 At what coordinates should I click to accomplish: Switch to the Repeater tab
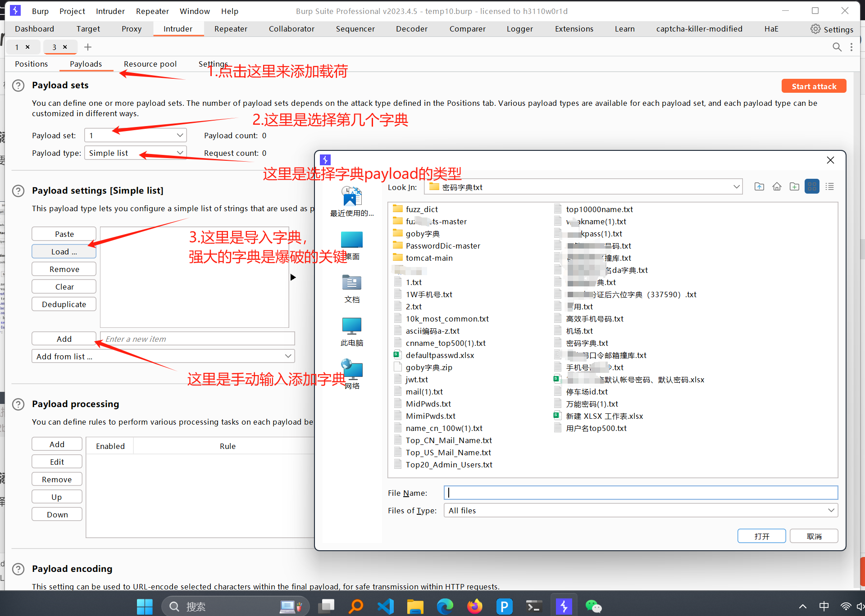pos(231,29)
